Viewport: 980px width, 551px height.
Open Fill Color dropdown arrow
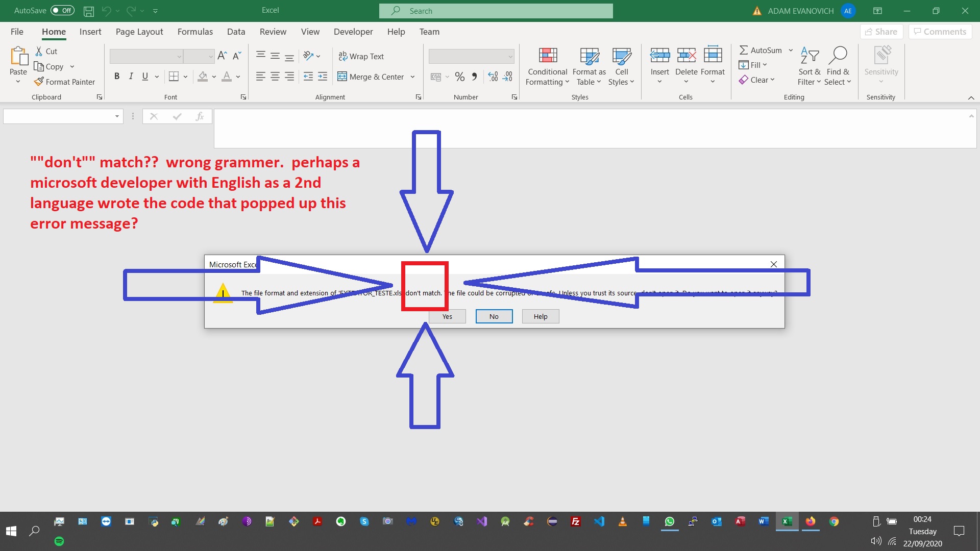coord(214,77)
